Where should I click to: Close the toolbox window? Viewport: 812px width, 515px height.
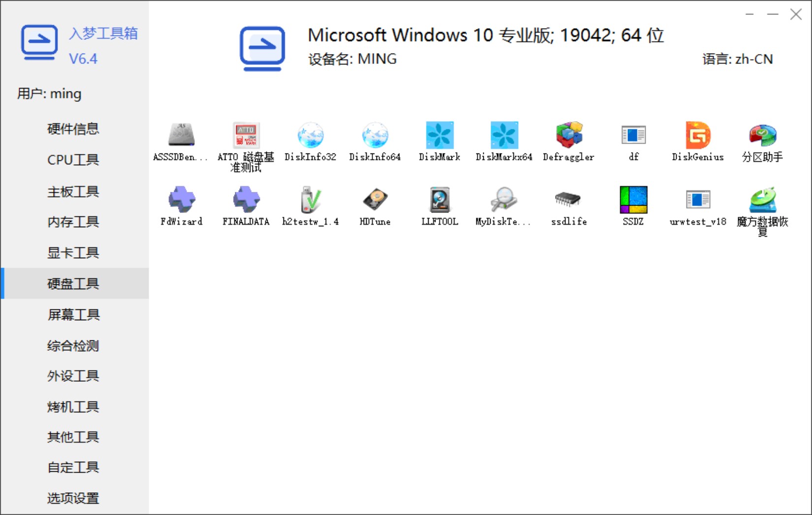[796, 14]
